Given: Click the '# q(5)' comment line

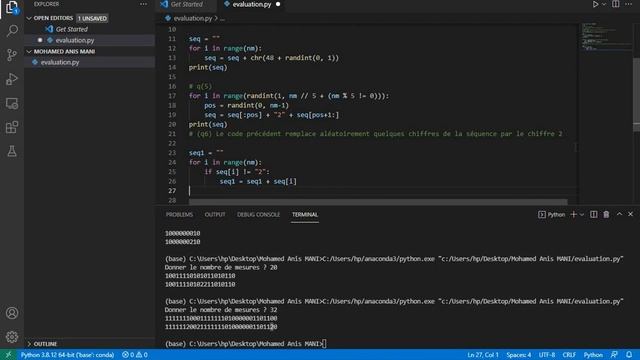Looking at the screenshot, I should click(200, 86).
